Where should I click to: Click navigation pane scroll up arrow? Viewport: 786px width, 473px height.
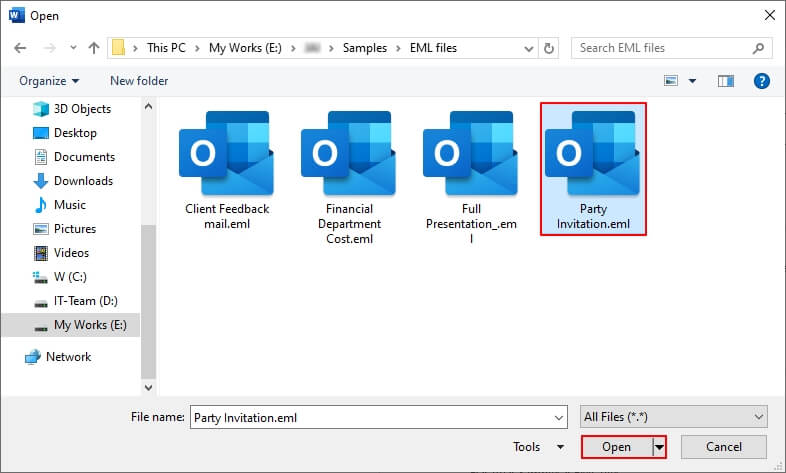coord(148,106)
